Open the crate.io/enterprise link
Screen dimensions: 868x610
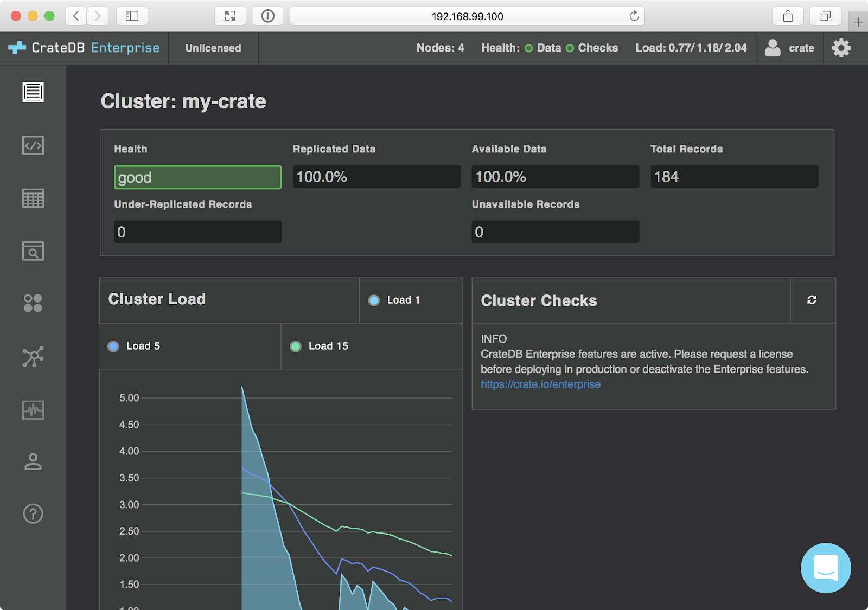click(x=540, y=384)
